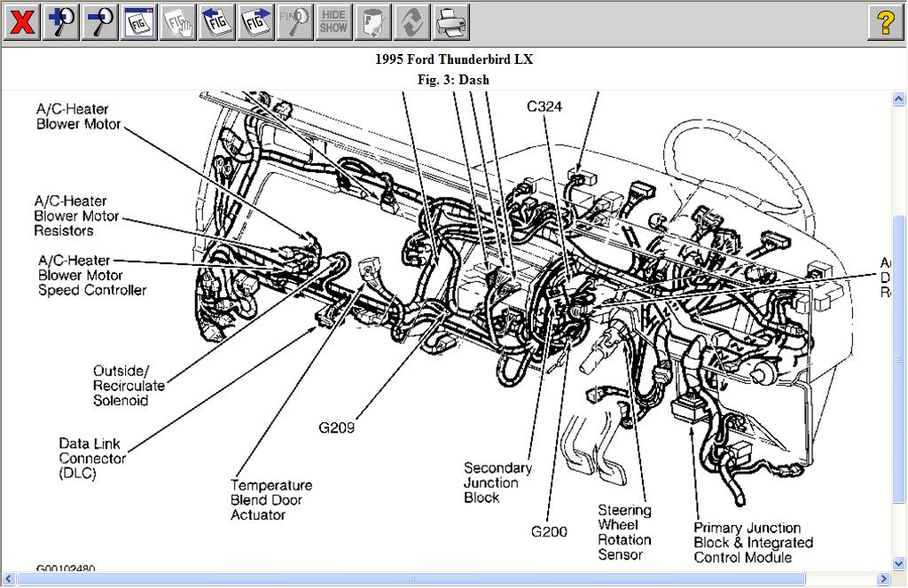Click the 'Temperature Blend Door Actuator' label
The image size is (908, 588).
click(271, 500)
